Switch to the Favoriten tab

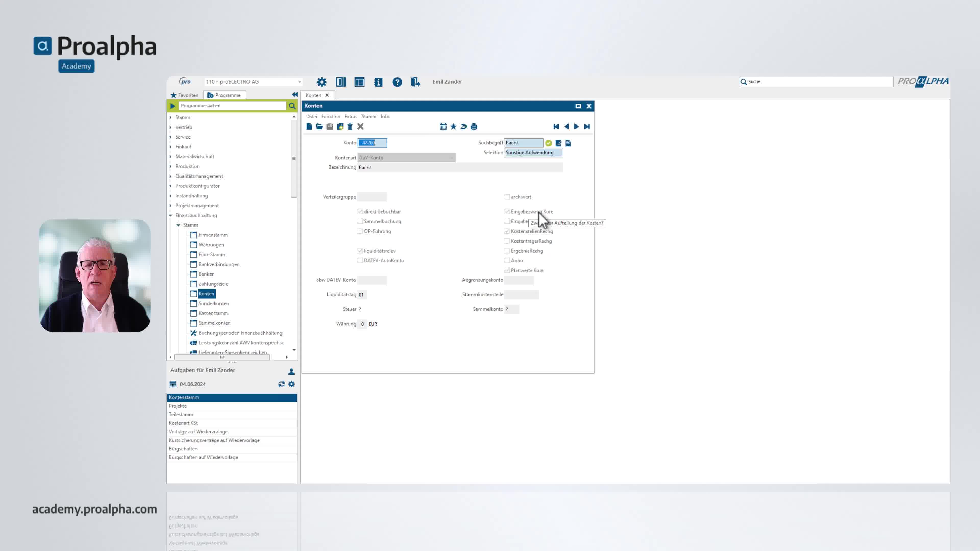(185, 95)
